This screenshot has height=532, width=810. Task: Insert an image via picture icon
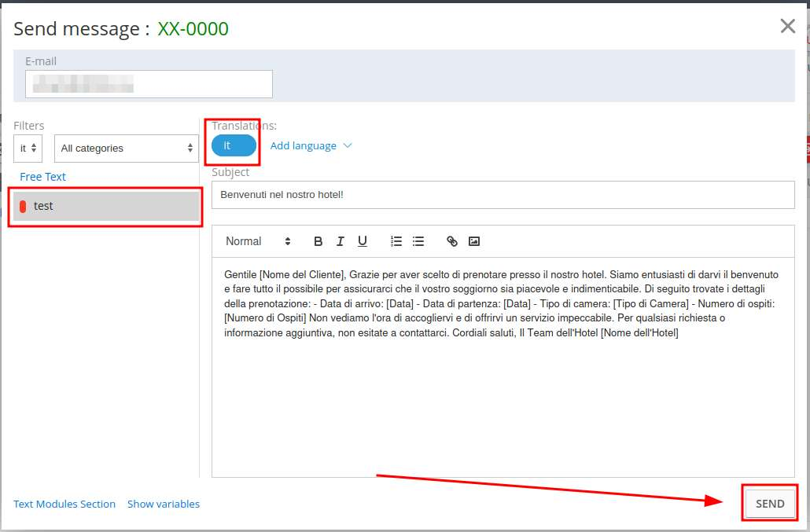474,241
